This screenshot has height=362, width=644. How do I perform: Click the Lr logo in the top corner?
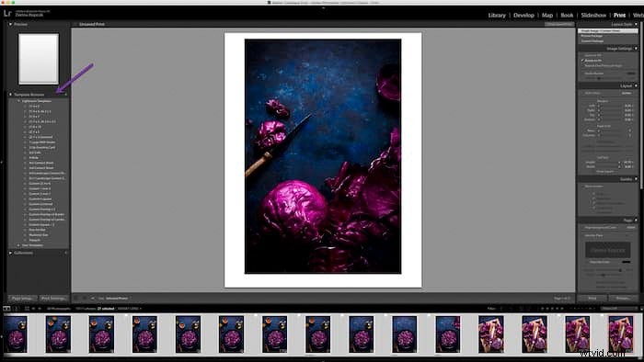click(x=7, y=14)
